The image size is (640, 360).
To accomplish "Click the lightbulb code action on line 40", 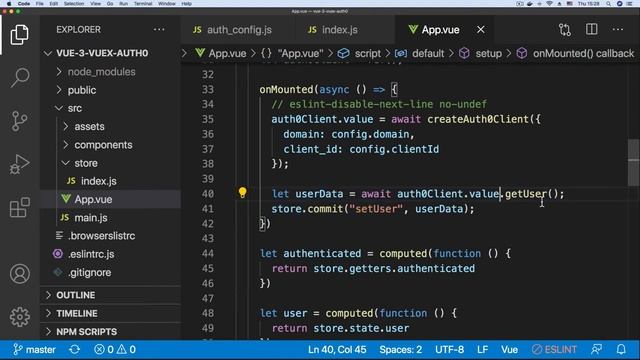I will click(x=242, y=193).
